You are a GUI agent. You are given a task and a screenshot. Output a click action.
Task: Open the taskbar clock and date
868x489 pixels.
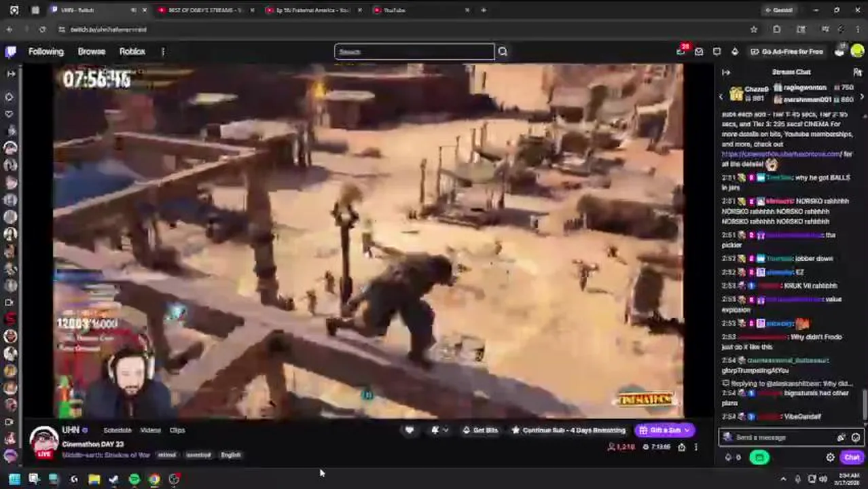(848, 479)
